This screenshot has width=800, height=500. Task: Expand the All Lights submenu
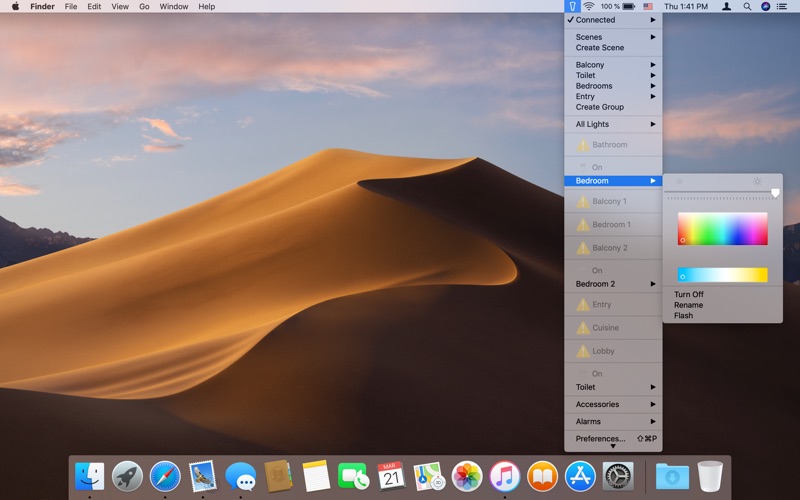[x=613, y=124]
